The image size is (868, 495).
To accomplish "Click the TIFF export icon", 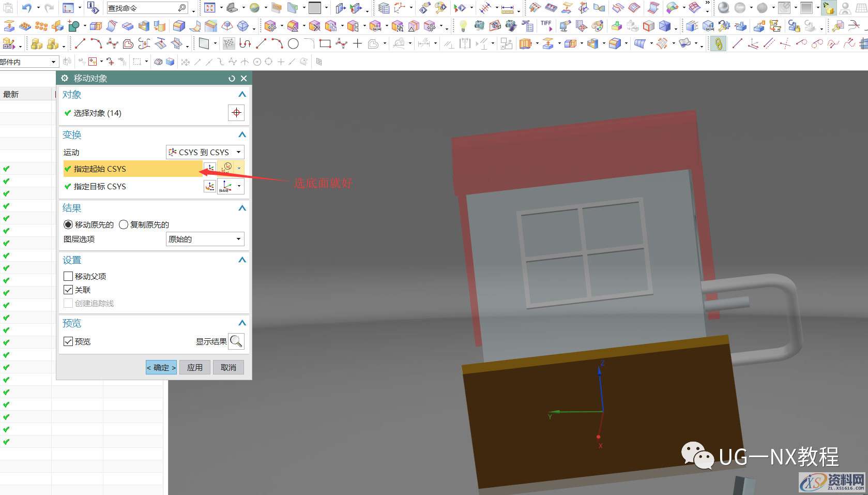I will pyautogui.click(x=546, y=25).
